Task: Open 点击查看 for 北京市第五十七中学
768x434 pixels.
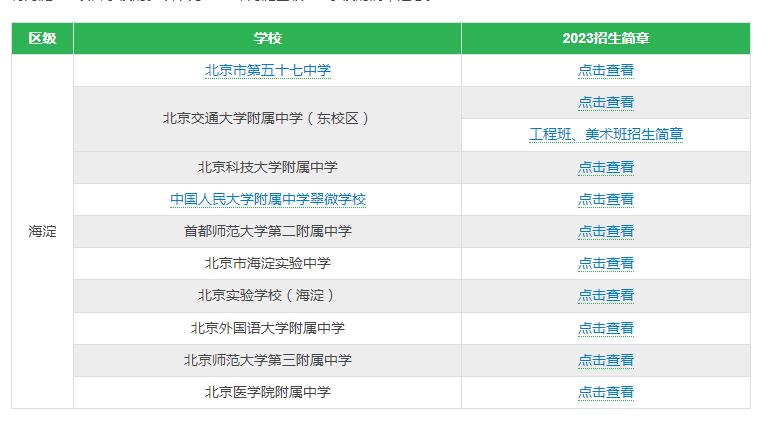Action: (605, 71)
